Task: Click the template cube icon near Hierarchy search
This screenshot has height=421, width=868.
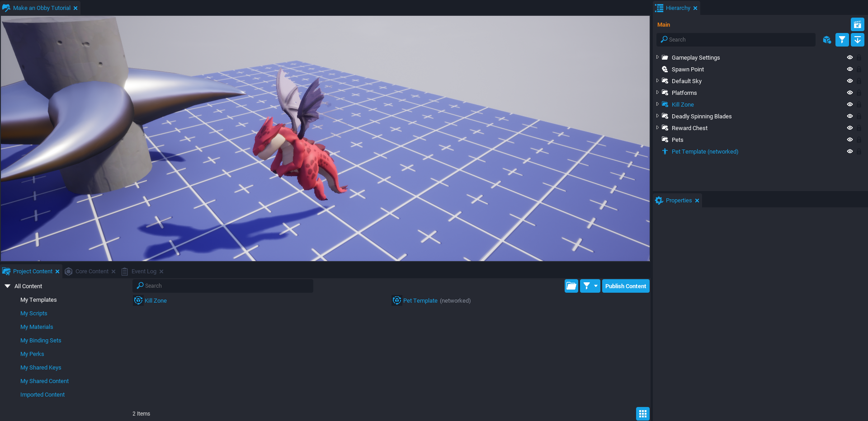Action: coord(827,40)
